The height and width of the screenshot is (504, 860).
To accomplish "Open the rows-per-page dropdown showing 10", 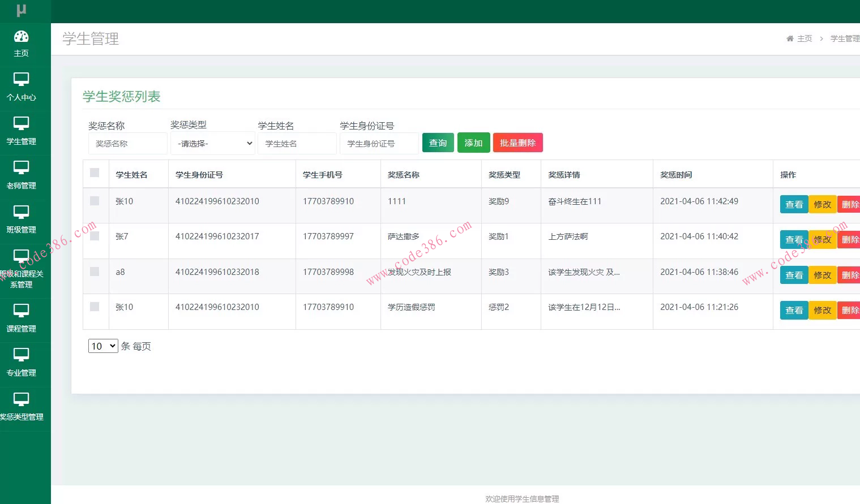I will click(x=102, y=346).
